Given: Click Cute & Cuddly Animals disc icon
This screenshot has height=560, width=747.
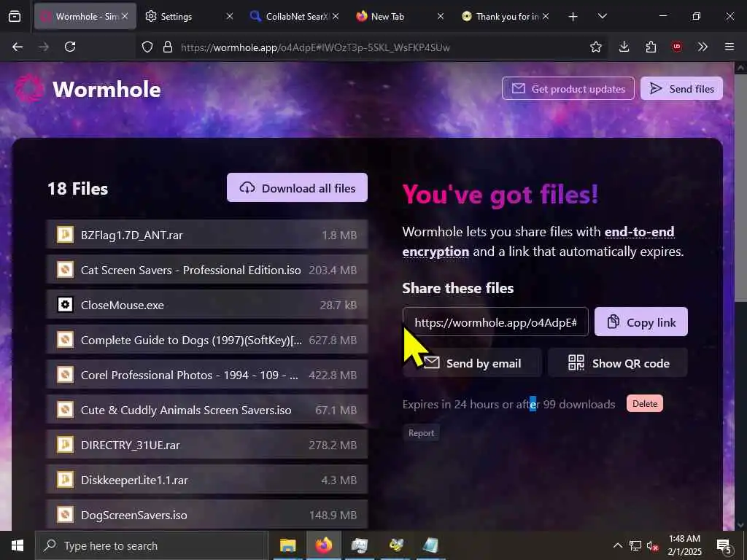Looking at the screenshot, I should [65, 410].
